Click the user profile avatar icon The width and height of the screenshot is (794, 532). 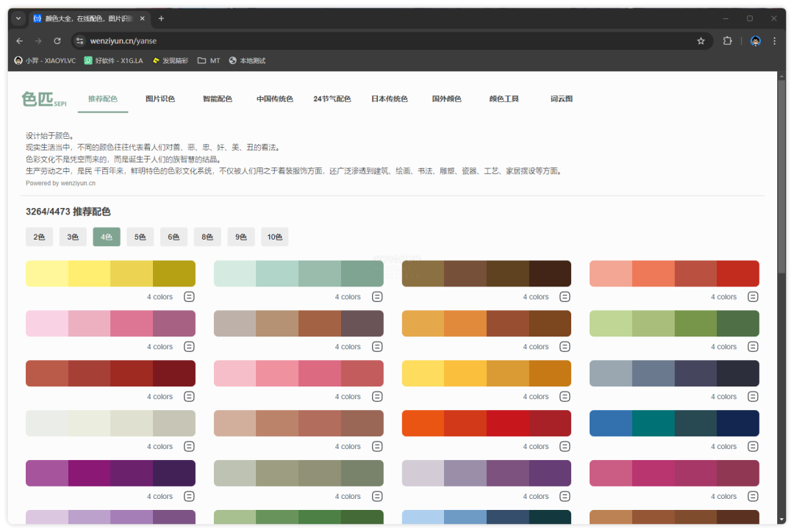[755, 41]
